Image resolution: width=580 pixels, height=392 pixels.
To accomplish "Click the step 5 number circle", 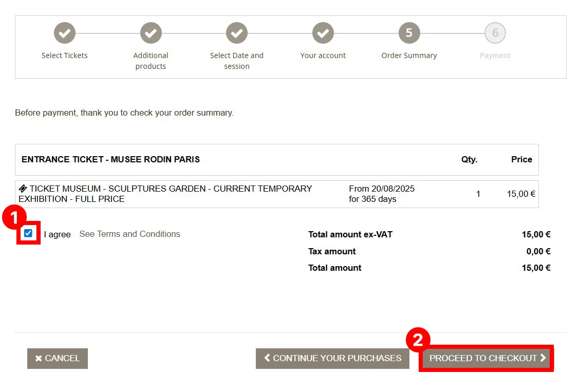I will click(x=409, y=33).
